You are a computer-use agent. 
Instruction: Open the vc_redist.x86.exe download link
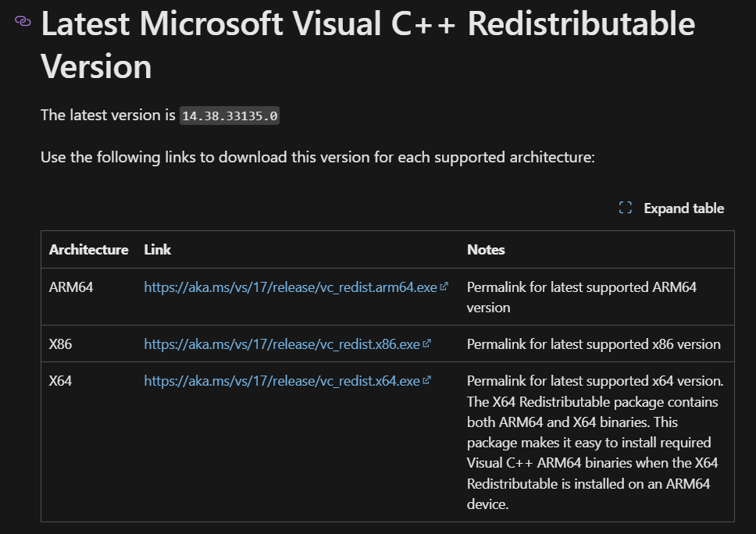[x=282, y=344]
